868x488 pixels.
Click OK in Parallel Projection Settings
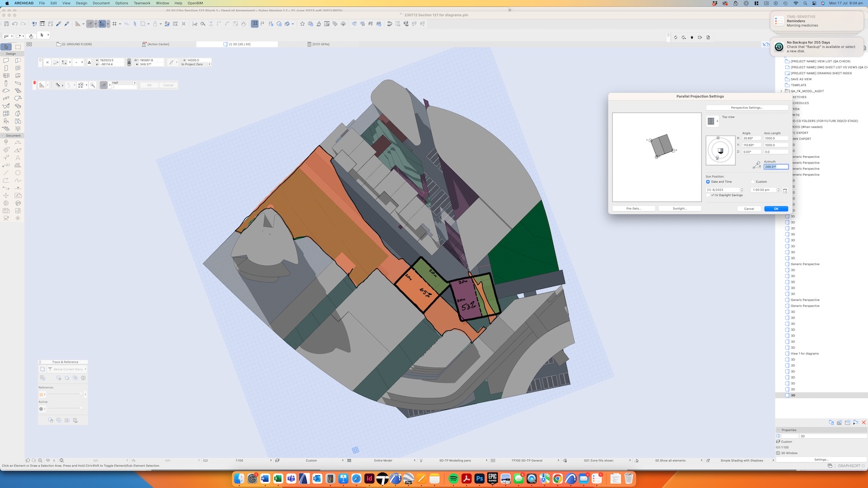776,209
